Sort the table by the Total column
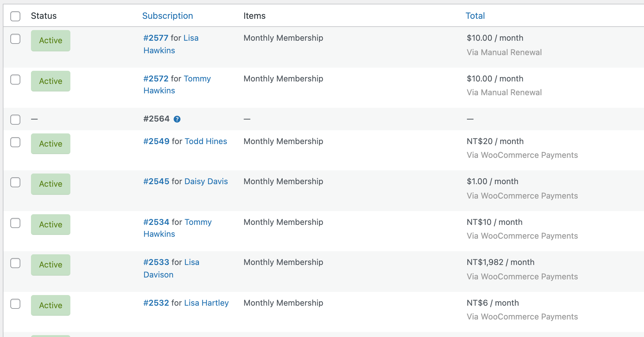644x337 pixels. [475, 16]
